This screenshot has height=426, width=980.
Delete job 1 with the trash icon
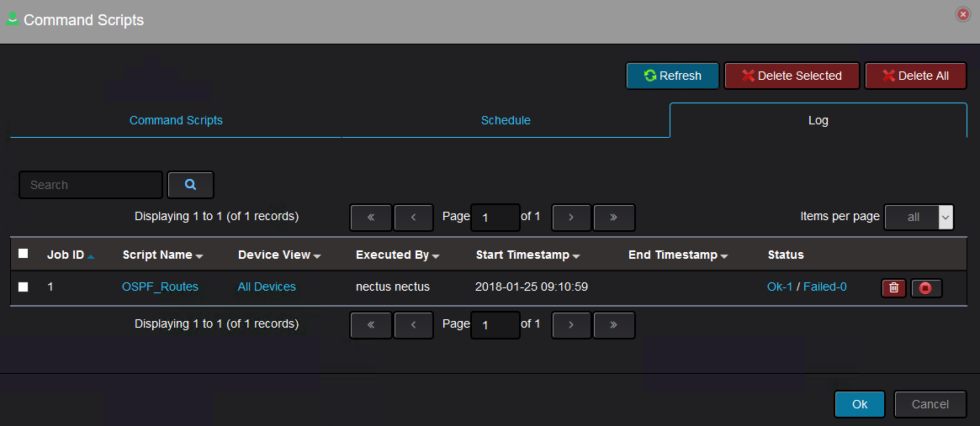coord(893,287)
